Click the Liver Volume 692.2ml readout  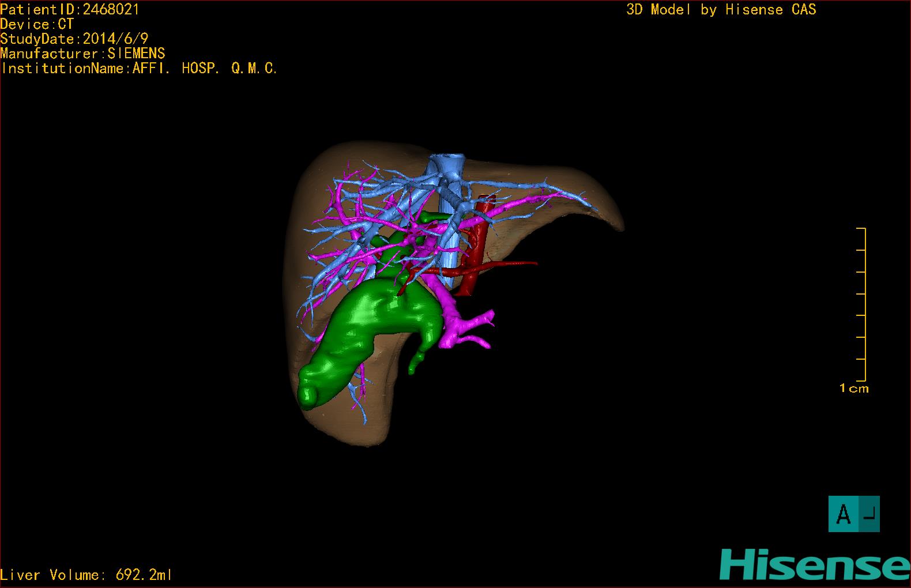(86, 575)
